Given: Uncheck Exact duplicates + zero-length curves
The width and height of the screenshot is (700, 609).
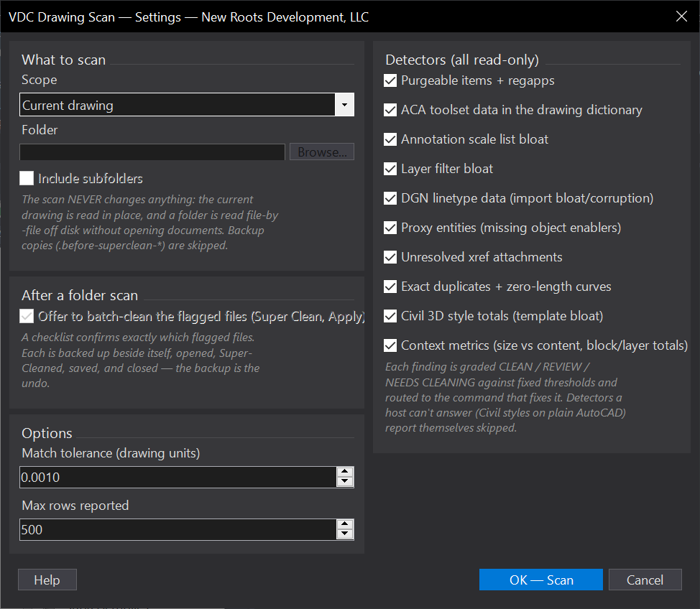Looking at the screenshot, I should pyautogui.click(x=390, y=287).
